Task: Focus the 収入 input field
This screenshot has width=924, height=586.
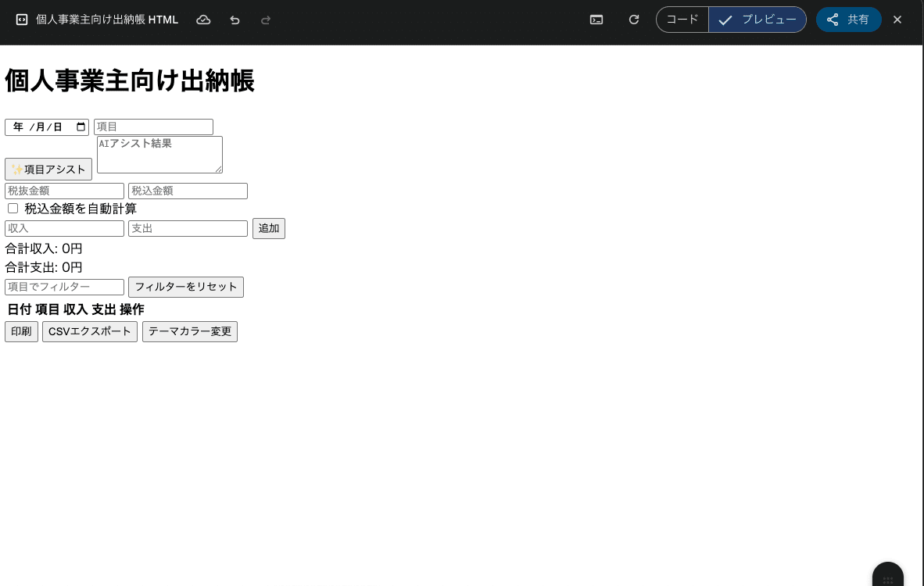Action: (x=64, y=228)
